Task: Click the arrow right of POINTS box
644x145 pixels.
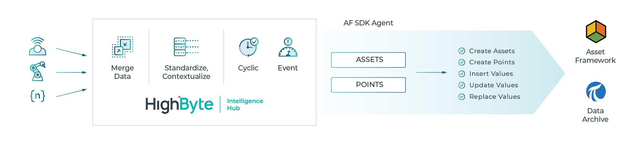Action: pyautogui.click(x=431, y=72)
